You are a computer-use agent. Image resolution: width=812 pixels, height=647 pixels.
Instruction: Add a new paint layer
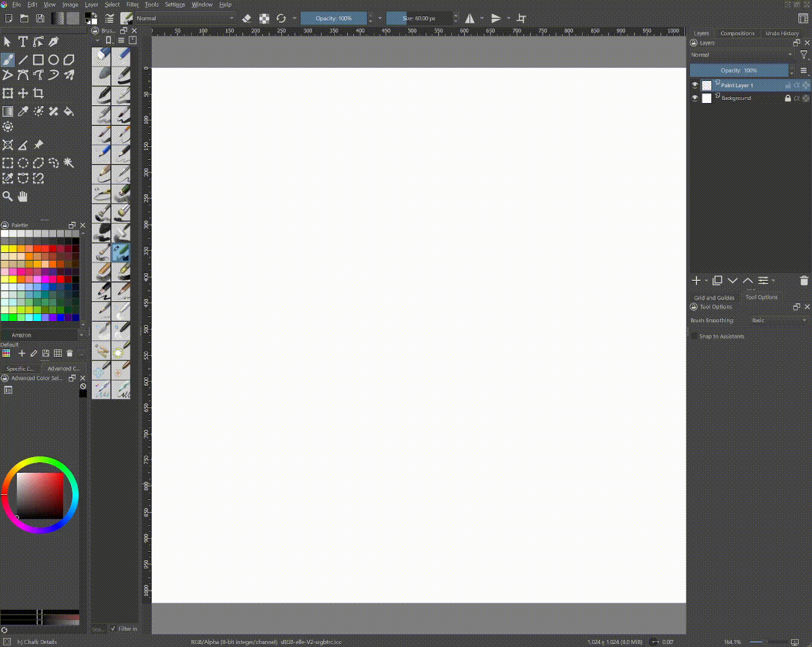click(696, 280)
